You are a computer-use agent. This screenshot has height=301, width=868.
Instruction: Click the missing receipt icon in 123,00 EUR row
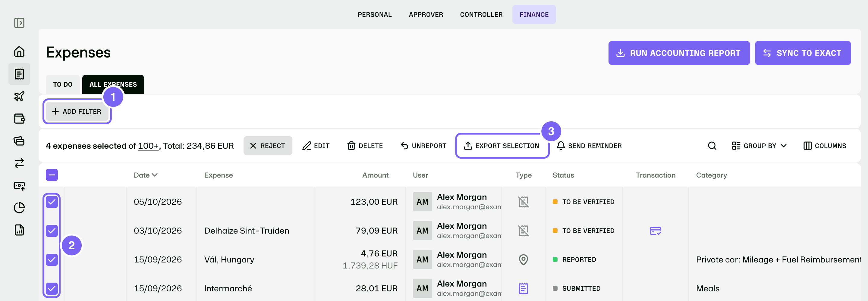click(x=523, y=202)
